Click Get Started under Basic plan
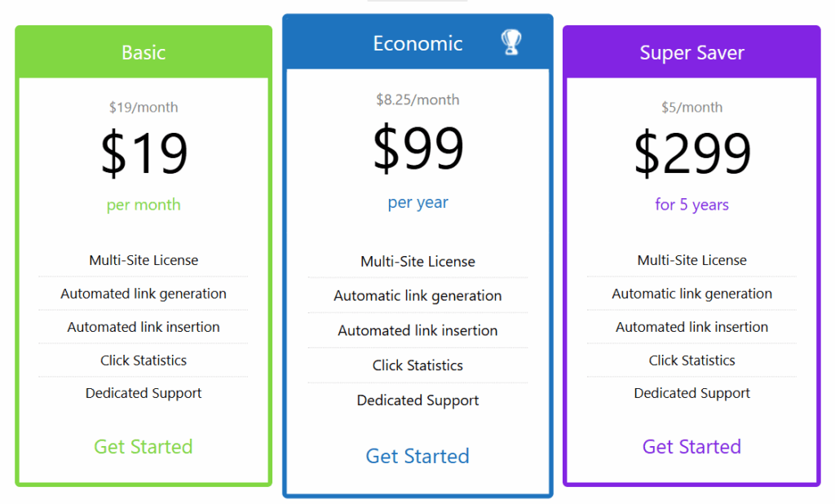The height and width of the screenshot is (504, 835). point(144,447)
